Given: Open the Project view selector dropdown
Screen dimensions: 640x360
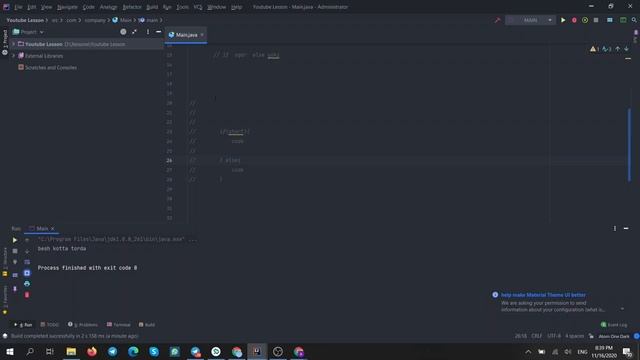Looking at the screenshot, I should point(28,32).
